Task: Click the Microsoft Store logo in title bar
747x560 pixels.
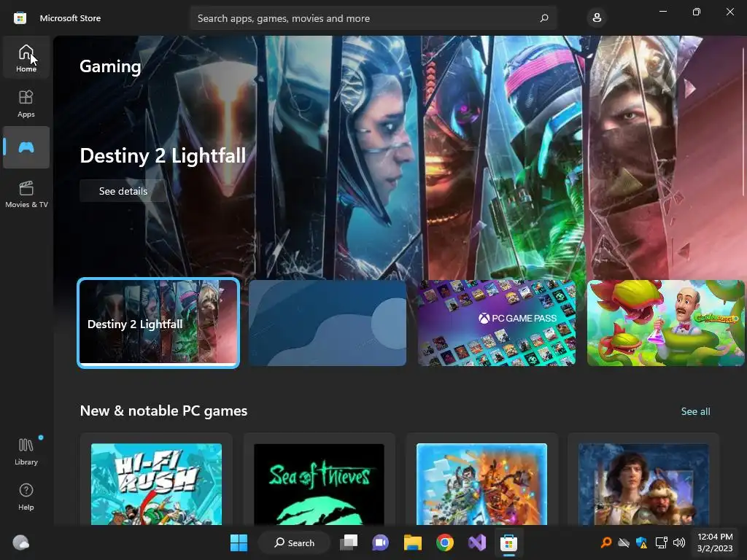Action: point(20,18)
